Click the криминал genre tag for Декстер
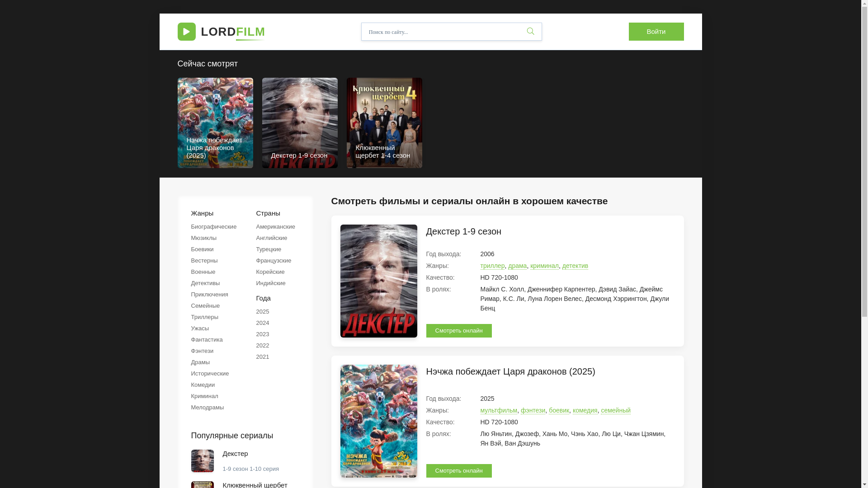The width and height of the screenshot is (868, 488). [544, 266]
